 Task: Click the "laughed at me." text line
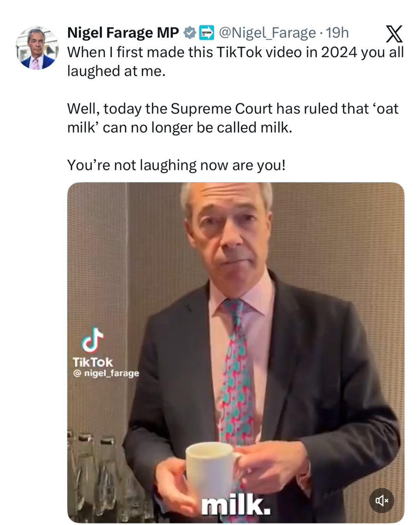coord(116,71)
